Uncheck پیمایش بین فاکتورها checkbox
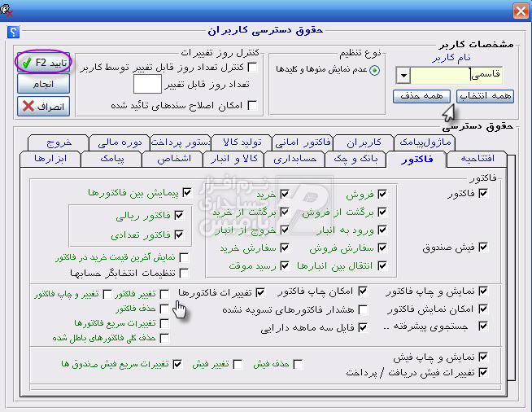 [x=186, y=193]
